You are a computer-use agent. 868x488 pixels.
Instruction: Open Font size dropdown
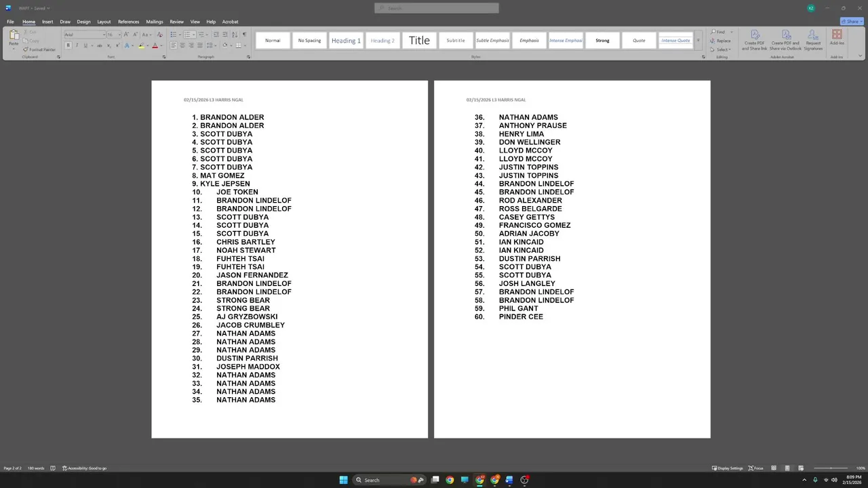coord(119,35)
